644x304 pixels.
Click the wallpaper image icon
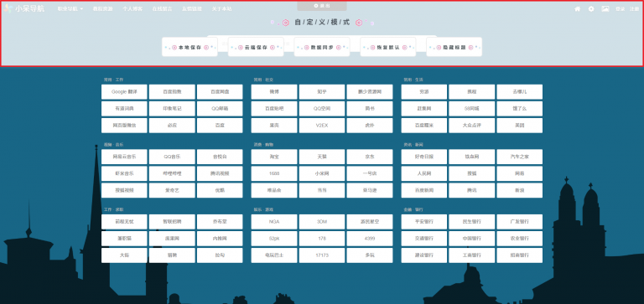[x=605, y=8]
